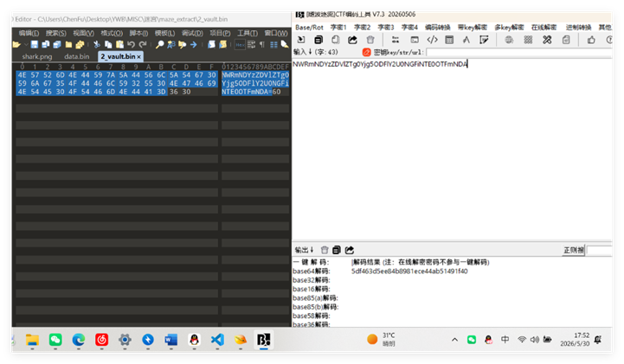Click the thumbs-up icon in CTF toolbar
This screenshot has height=364, width=624.
coord(591,40)
